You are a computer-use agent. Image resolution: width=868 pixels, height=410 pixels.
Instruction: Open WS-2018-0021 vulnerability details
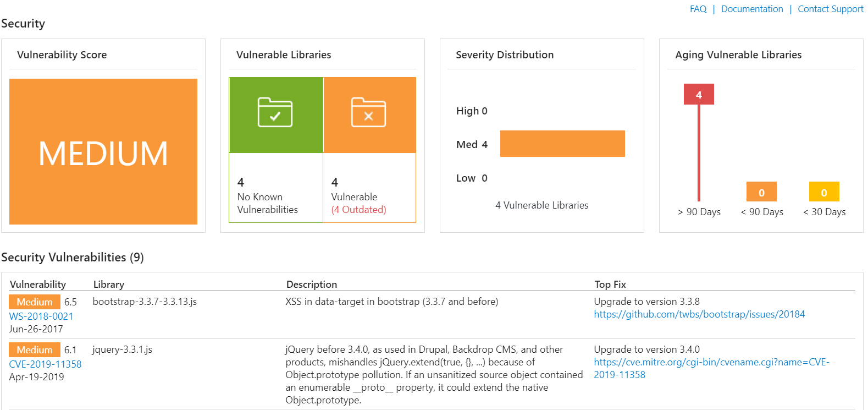(x=41, y=316)
